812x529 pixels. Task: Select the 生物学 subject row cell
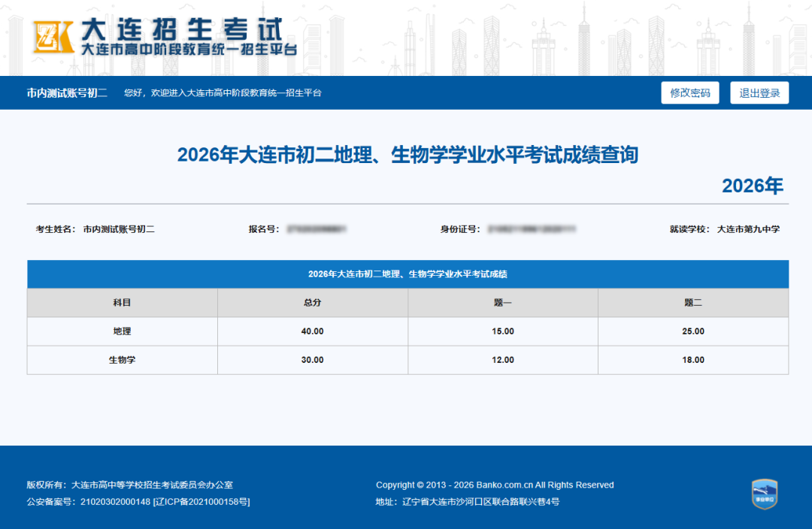coord(123,360)
